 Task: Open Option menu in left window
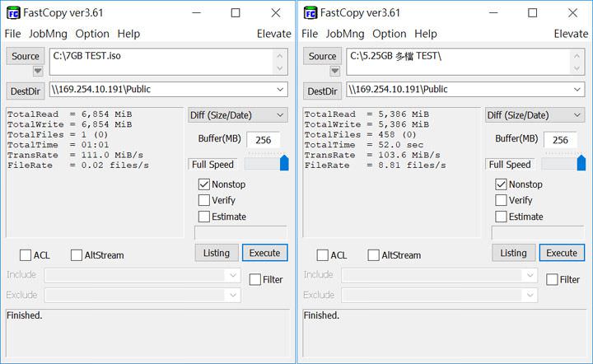[x=92, y=34]
